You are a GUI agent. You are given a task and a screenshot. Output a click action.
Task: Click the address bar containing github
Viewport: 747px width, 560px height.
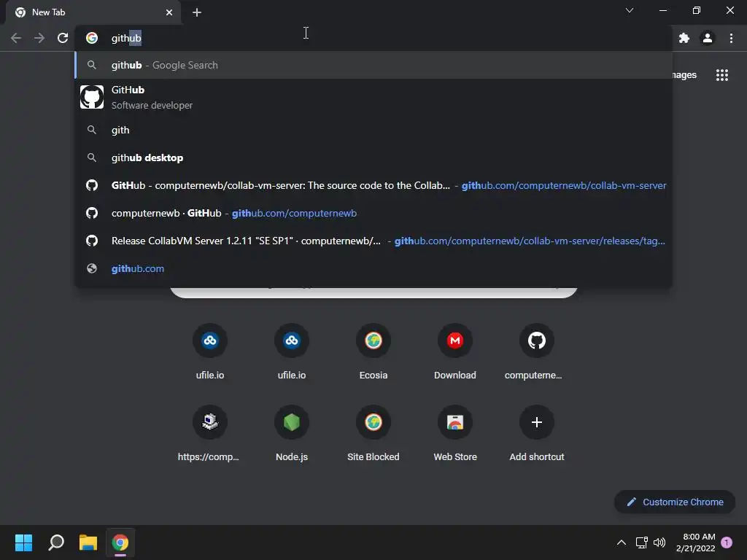pos(373,38)
